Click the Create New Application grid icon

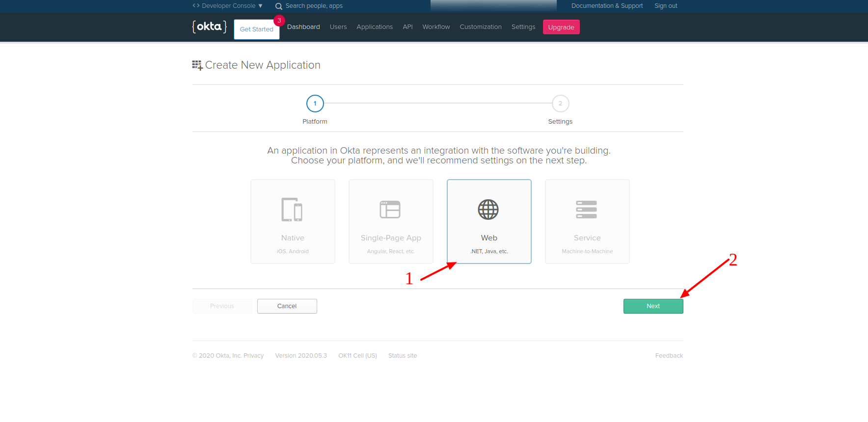point(197,65)
